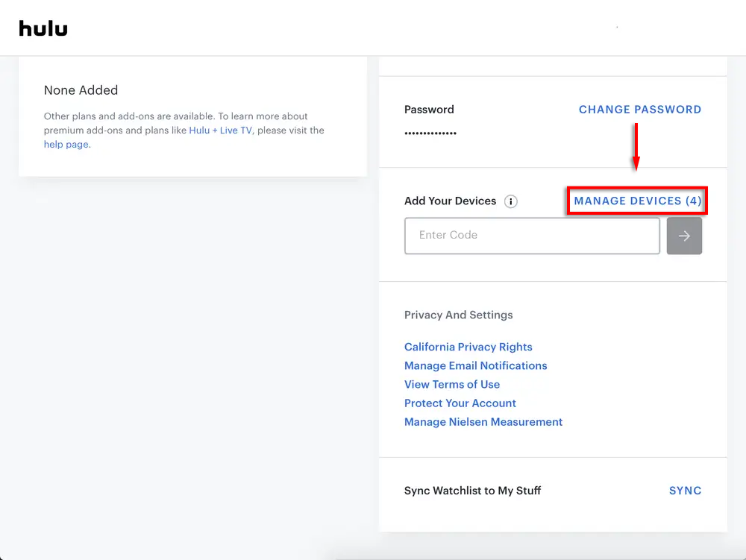Open California Privacy Rights
The width and height of the screenshot is (746, 560).
click(x=468, y=347)
